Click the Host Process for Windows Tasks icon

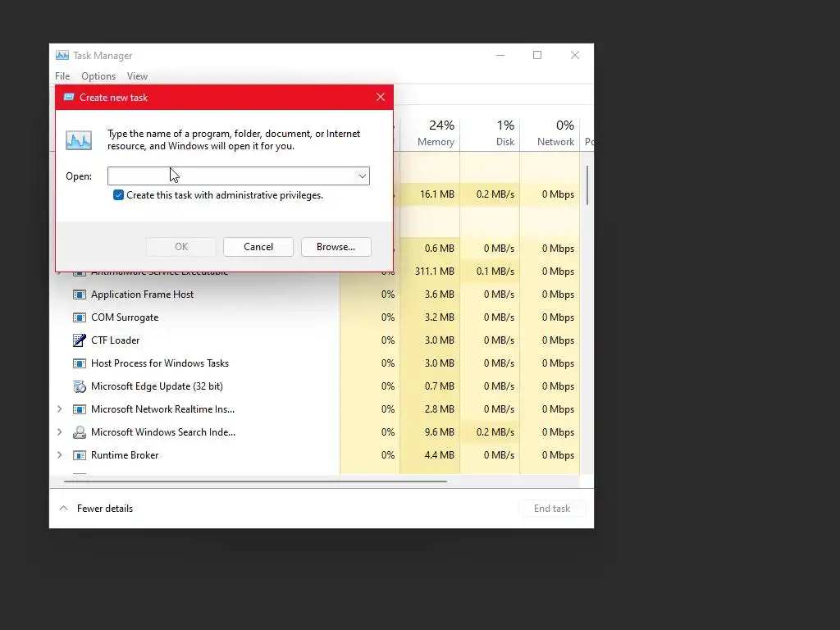pos(80,363)
